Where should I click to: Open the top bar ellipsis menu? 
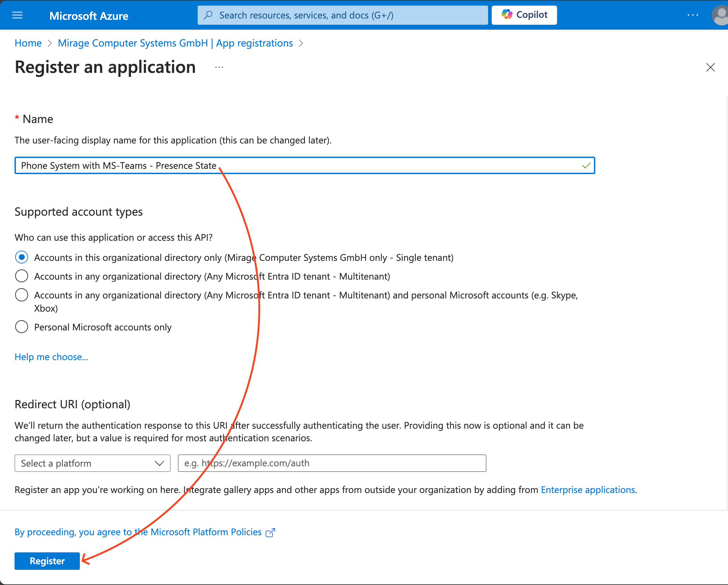[693, 15]
